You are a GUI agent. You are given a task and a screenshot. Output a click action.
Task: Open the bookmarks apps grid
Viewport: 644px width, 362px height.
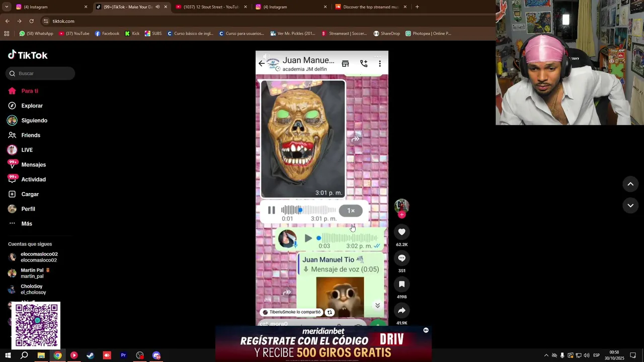click(7, 34)
